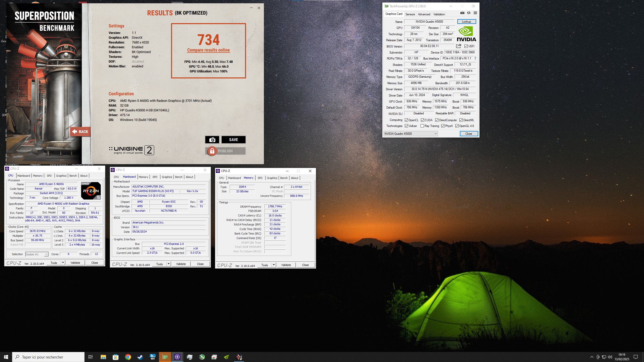Click the Windows taskbar search box
644x362 pixels.
tap(48, 357)
